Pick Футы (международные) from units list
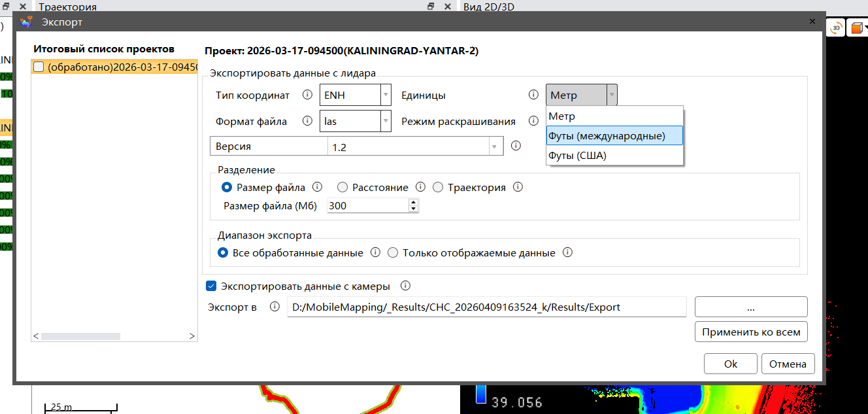Image resolution: width=868 pixels, height=414 pixels. point(614,135)
